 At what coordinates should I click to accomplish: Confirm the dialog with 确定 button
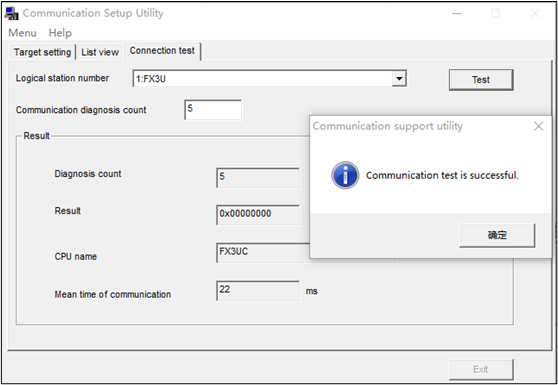[497, 235]
